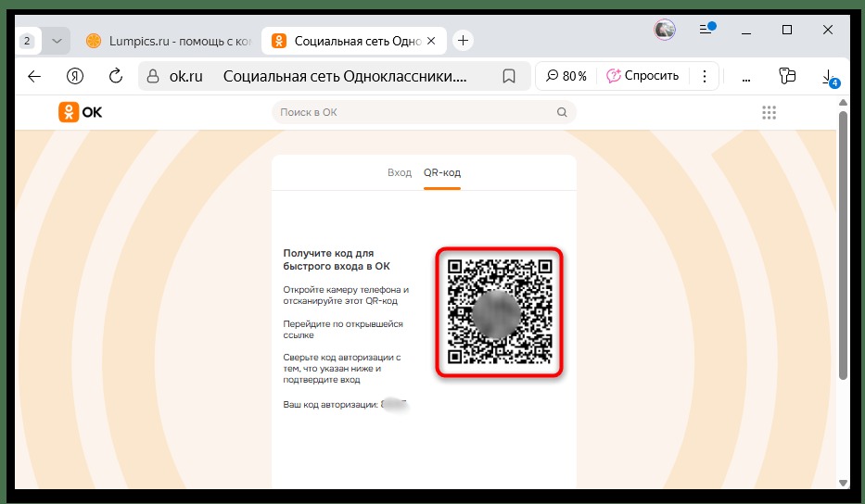Open a new browser tab
The height and width of the screenshot is (504, 865).
coord(463,40)
